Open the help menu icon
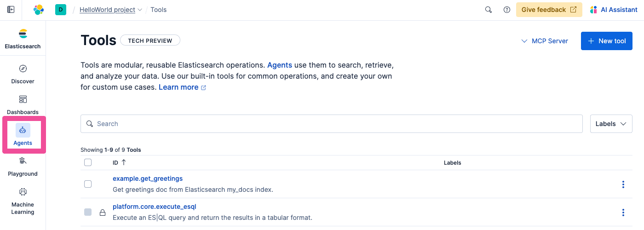Screen dimensions: 644x230 (507, 10)
